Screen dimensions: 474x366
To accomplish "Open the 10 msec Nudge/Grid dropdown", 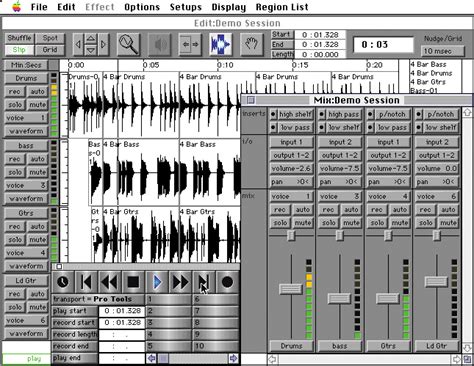I will 443,51.
